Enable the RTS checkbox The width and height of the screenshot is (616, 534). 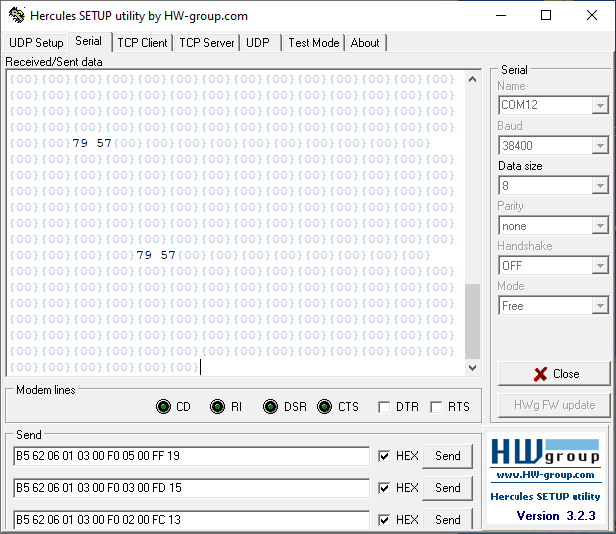[436, 407]
